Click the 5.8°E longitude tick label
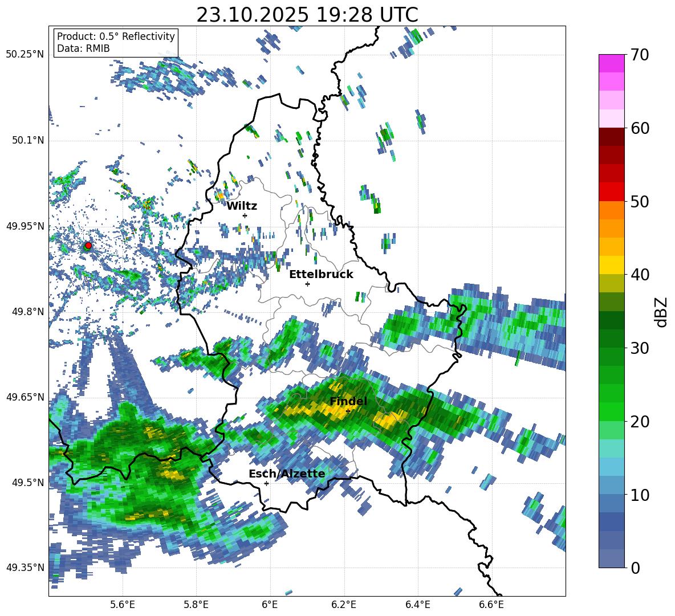Image resolution: width=675 pixels, height=616 pixels. 196,605
